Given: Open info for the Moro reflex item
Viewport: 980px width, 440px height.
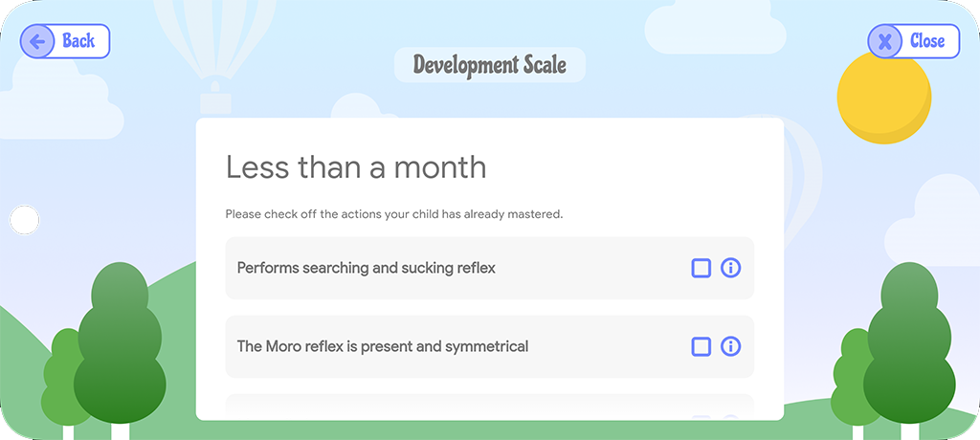Looking at the screenshot, I should tap(730, 346).
